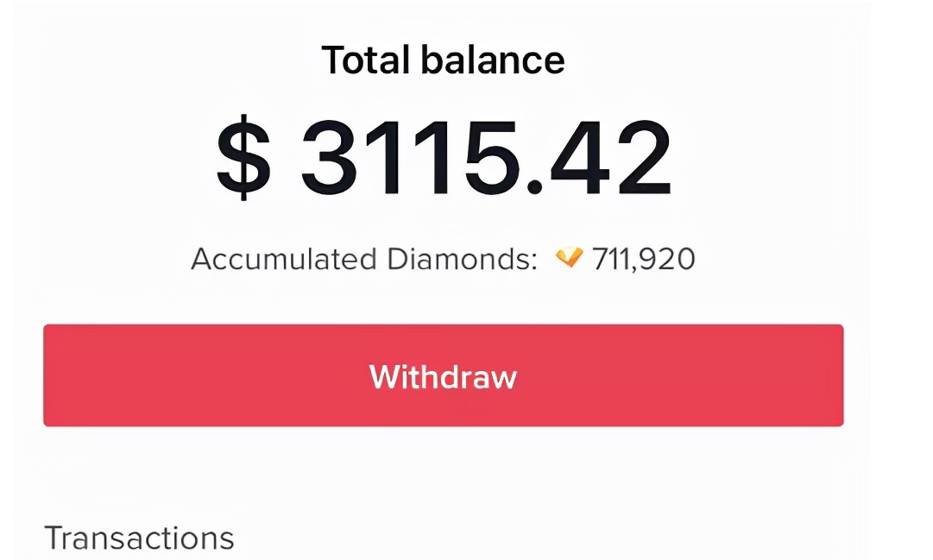
Task: Click the 711,920 diamond count
Action: pyautogui.click(x=643, y=259)
